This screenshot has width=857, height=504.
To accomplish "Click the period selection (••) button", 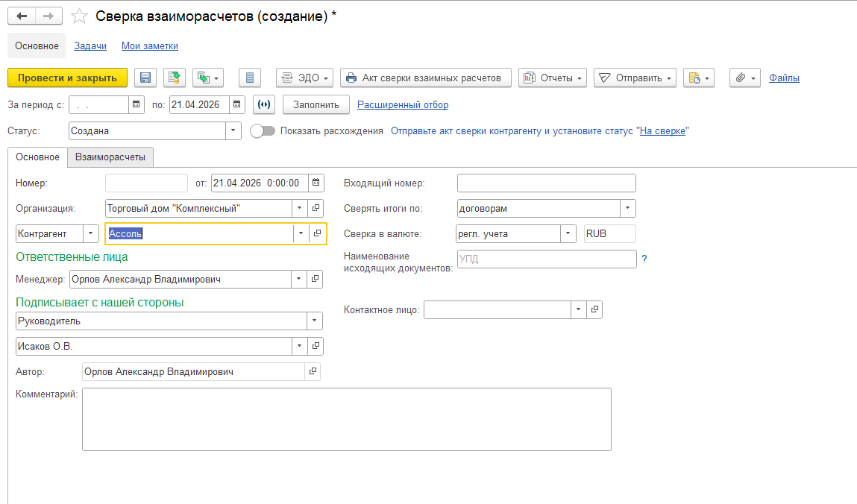I will (264, 104).
